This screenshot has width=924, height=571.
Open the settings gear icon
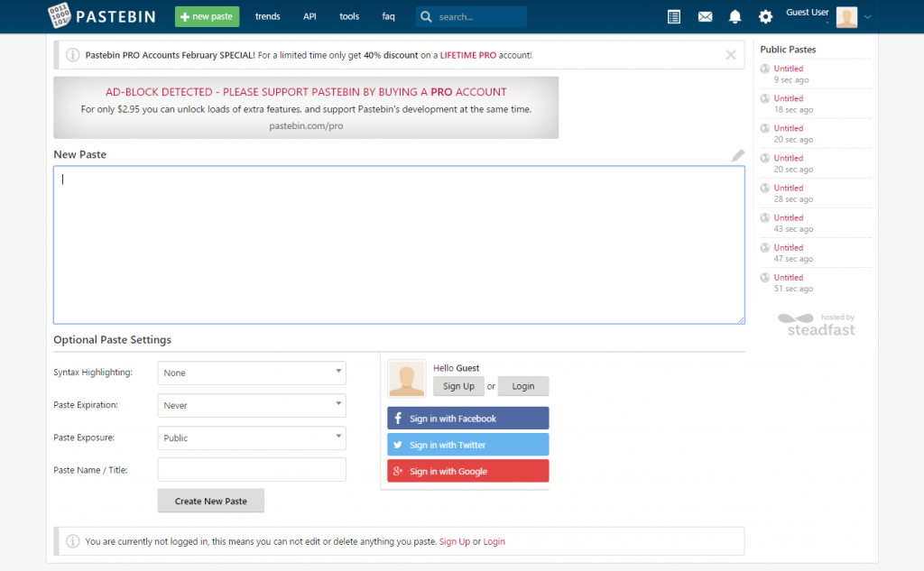click(x=765, y=16)
